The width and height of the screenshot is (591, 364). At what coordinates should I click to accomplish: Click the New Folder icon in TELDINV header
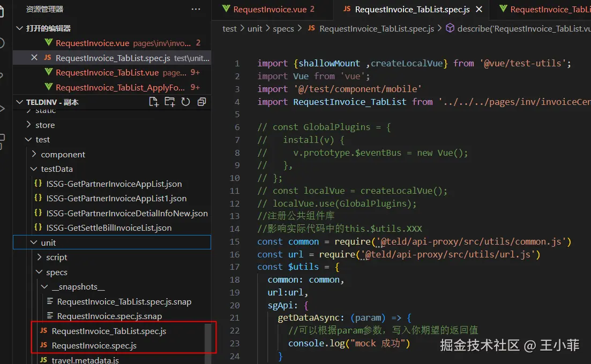point(170,102)
